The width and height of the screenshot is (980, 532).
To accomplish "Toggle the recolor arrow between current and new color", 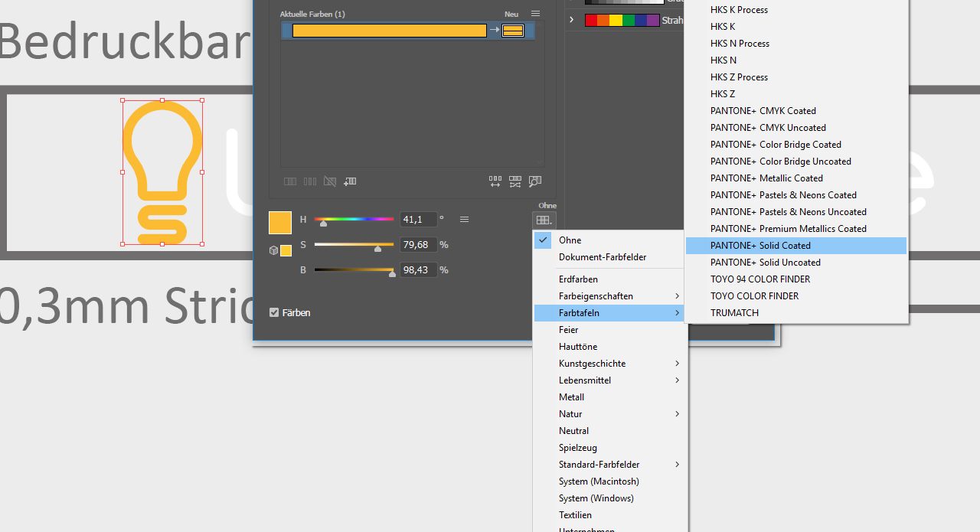I will [x=495, y=31].
